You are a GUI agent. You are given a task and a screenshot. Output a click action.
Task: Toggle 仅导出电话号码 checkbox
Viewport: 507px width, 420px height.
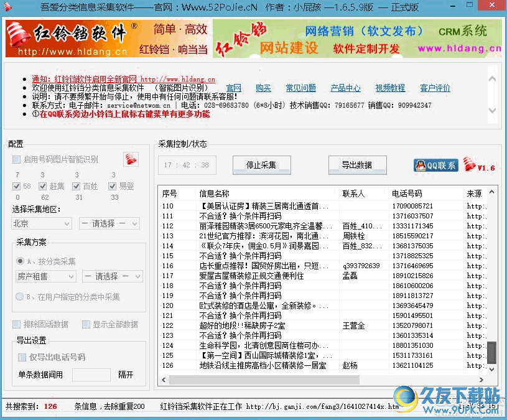22,357
